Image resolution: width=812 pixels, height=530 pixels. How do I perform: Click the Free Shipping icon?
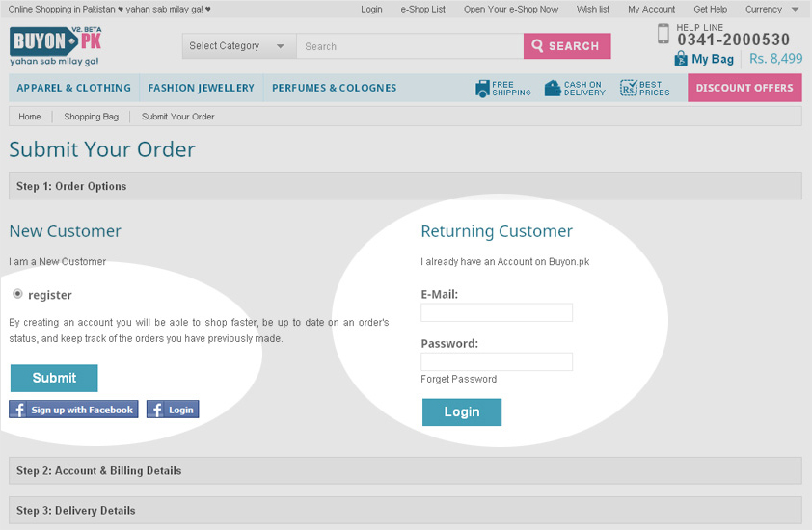(482, 89)
